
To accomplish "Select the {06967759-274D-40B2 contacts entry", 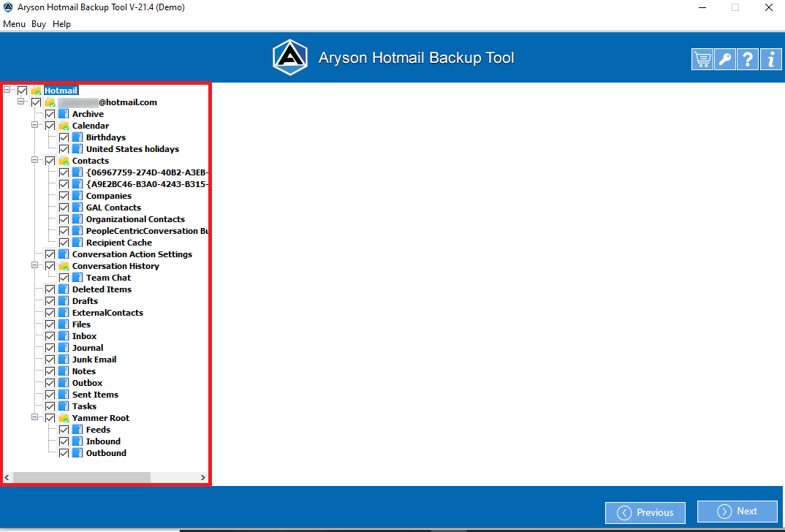I will (147, 172).
